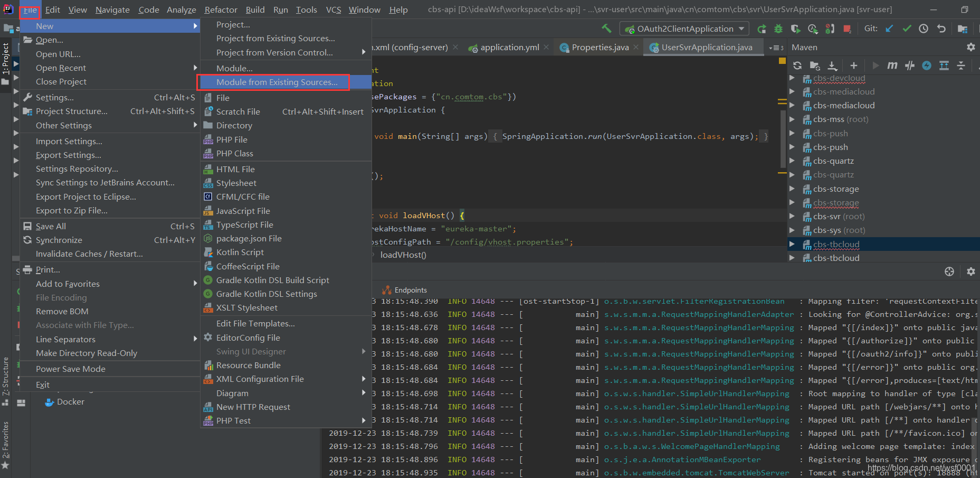Expand cbs-svr (root) Maven node arrow
This screenshot has width=980, height=478.
792,216
